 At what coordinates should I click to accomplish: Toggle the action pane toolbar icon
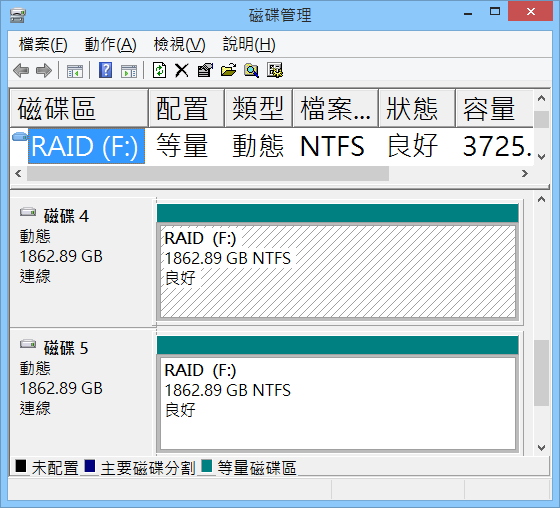click(x=129, y=71)
